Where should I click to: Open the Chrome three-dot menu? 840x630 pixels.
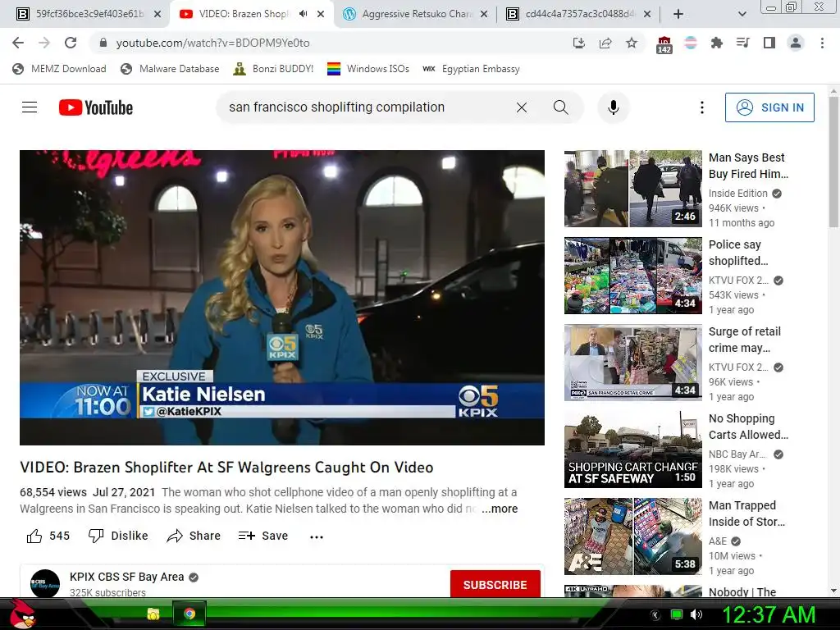point(822,43)
